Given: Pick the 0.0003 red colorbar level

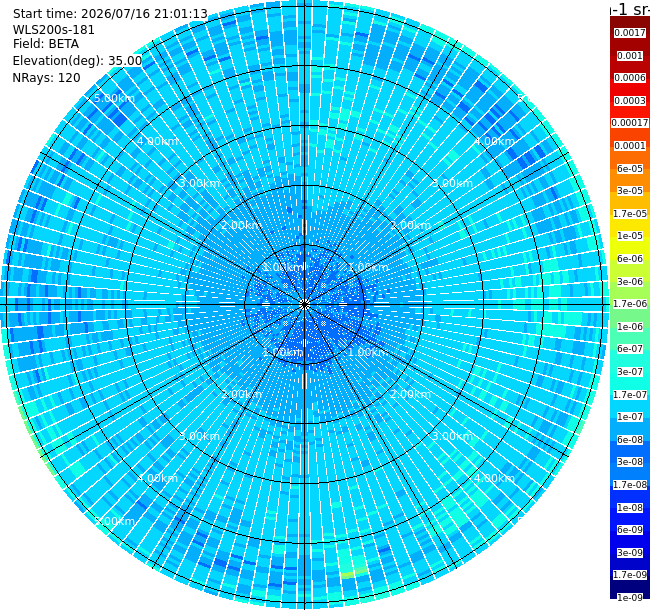Looking at the screenshot, I should [630, 101].
